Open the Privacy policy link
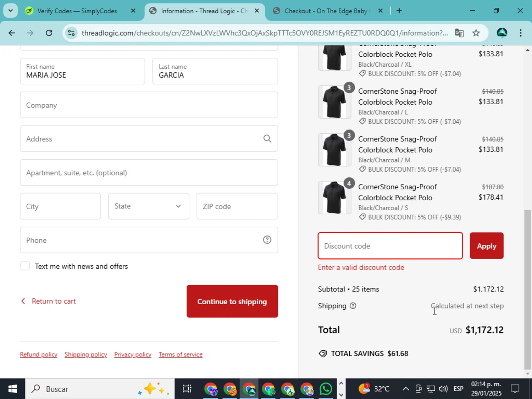The image size is (532, 399). (x=133, y=354)
